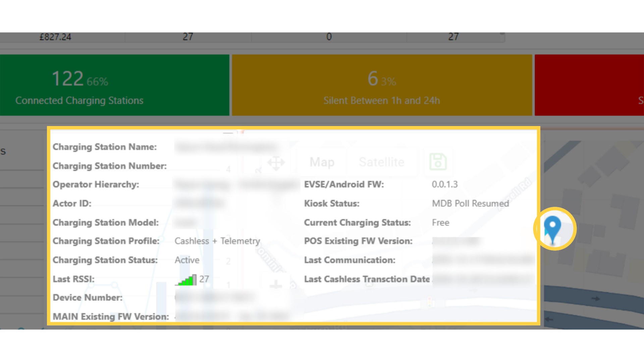The image size is (644, 362).
Task: Open the Silent Between 1h and 24h tile
Action: coord(382,85)
